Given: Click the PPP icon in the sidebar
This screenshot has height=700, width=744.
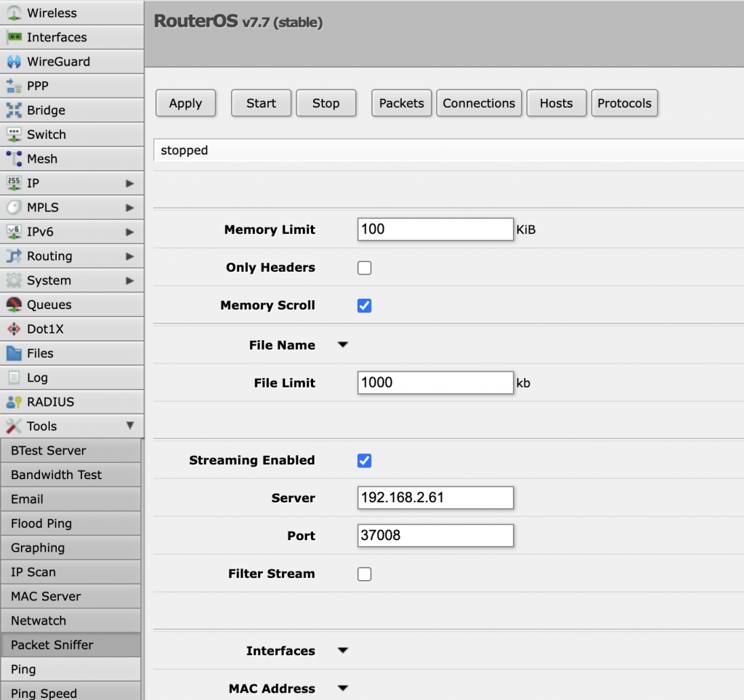Looking at the screenshot, I should point(15,86).
